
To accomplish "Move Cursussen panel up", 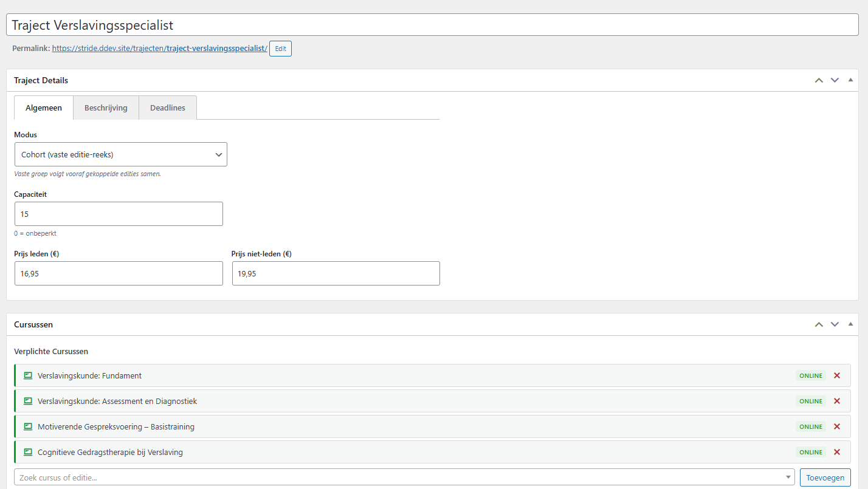I will coord(819,324).
